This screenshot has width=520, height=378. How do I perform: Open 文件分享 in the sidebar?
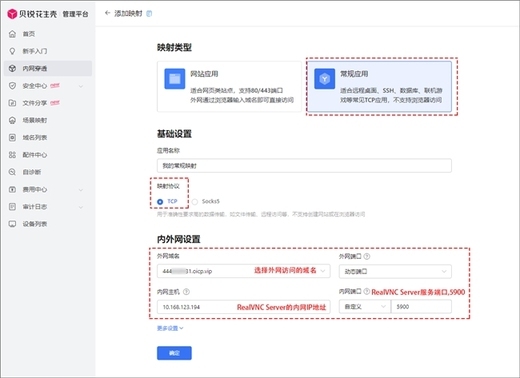click(48, 103)
